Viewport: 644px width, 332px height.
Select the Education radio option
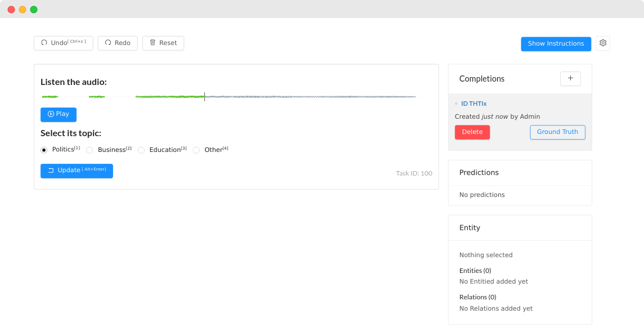point(141,150)
